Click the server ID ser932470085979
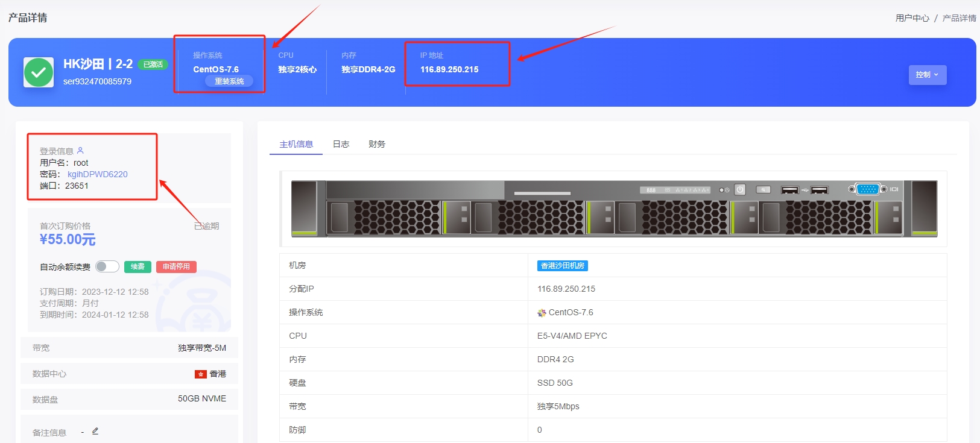Screen dimensions: 980x443 click(x=97, y=81)
